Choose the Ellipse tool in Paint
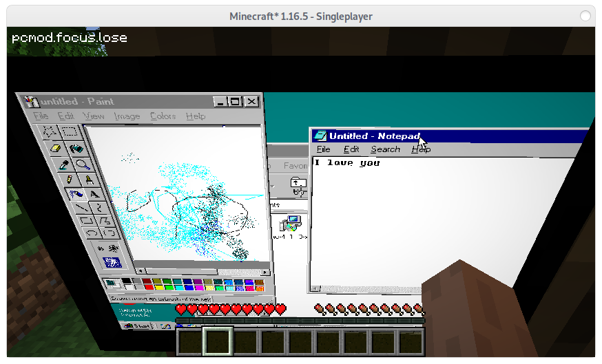The height and width of the screenshot is (364, 602). 92,233
